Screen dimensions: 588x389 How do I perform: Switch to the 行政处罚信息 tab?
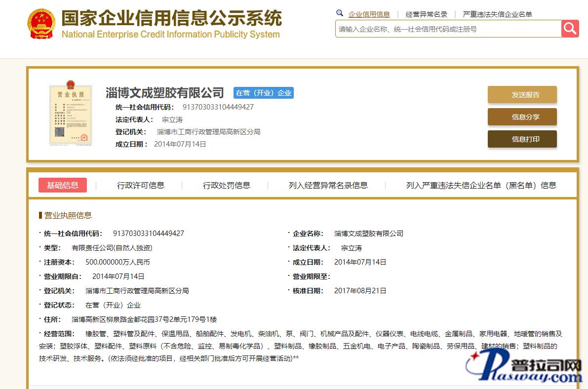point(227,185)
